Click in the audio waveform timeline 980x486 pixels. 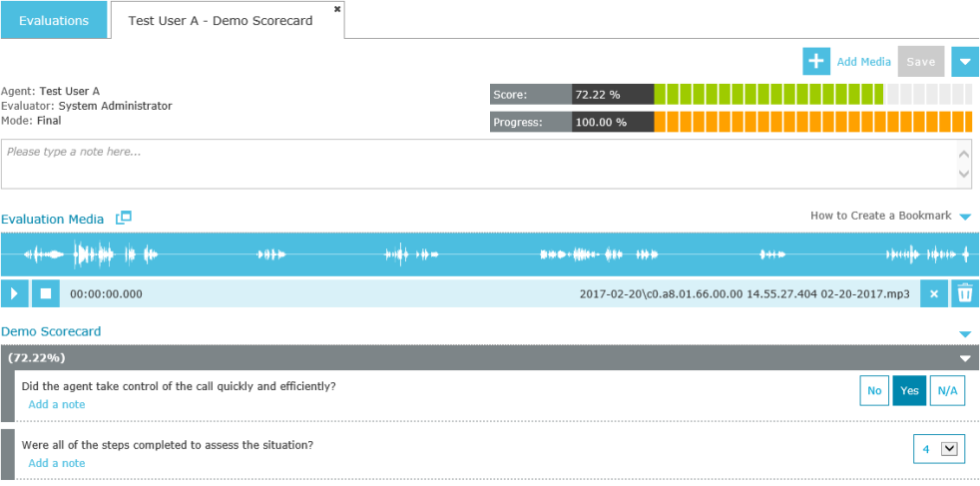489,255
